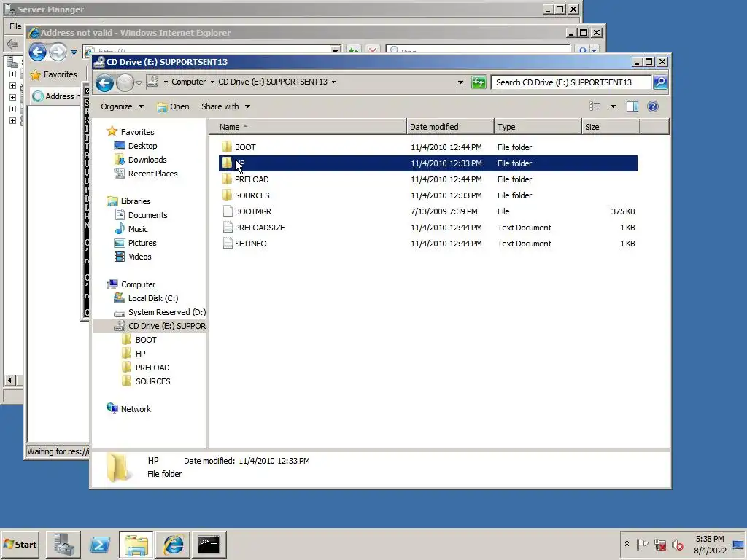
Task: Click the muted speaker tray icon
Action: pyautogui.click(x=677, y=544)
